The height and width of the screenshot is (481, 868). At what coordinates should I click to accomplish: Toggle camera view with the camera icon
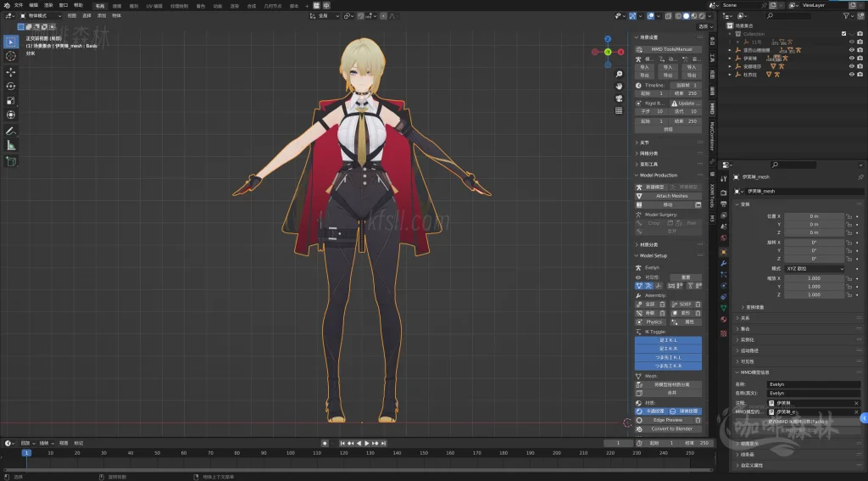point(619,98)
